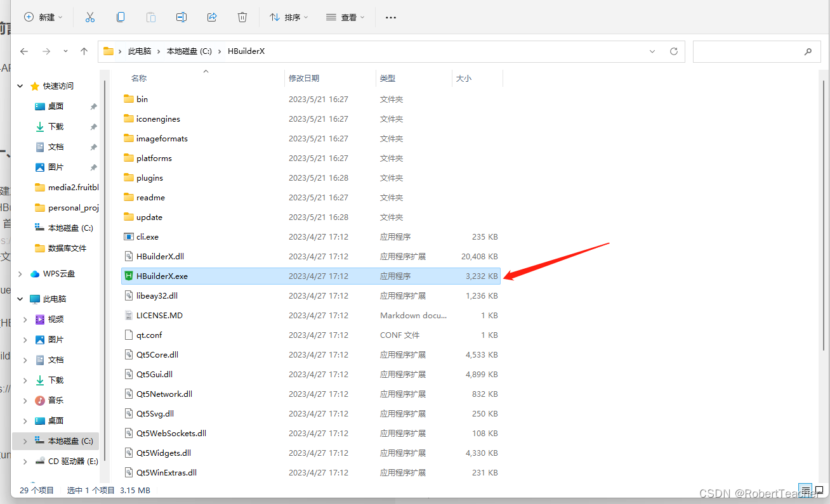Image resolution: width=830 pixels, height=504 pixels.
Task: Collapse the 快速访问 tree section
Action: coord(20,86)
